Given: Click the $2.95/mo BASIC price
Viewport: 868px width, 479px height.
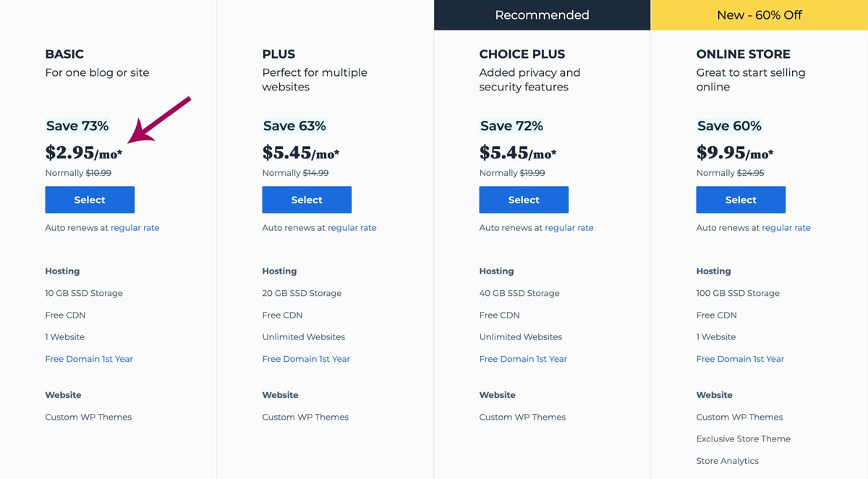Looking at the screenshot, I should click(84, 153).
